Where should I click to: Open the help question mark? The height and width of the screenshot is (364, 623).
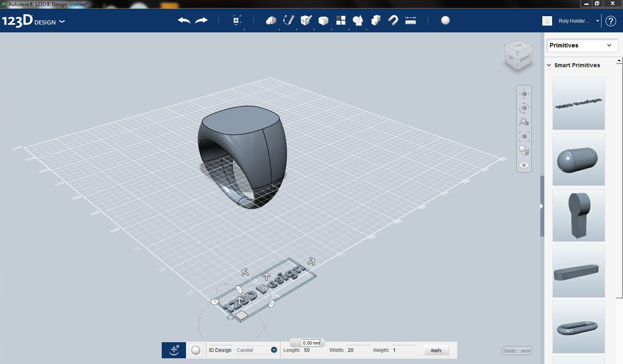point(611,21)
